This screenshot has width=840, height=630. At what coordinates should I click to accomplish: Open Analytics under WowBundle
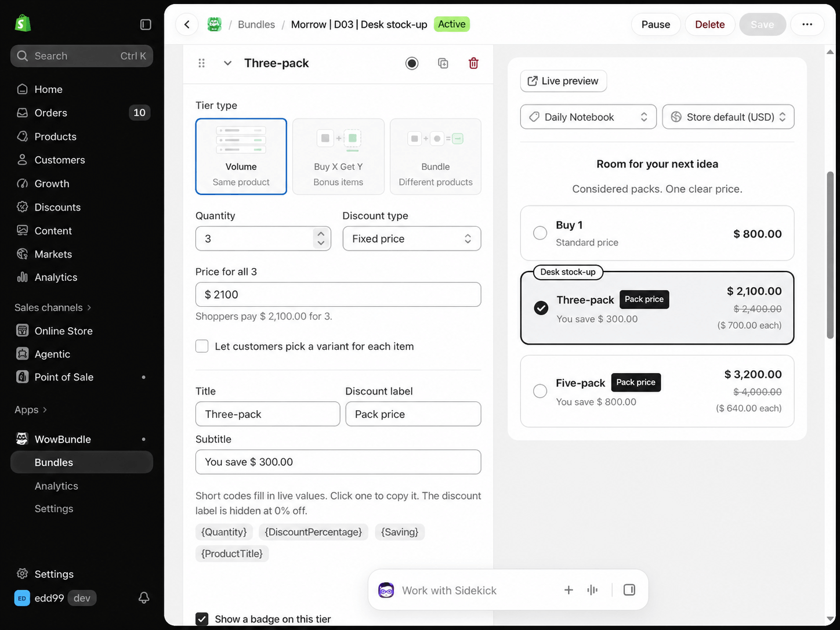[82, 486]
